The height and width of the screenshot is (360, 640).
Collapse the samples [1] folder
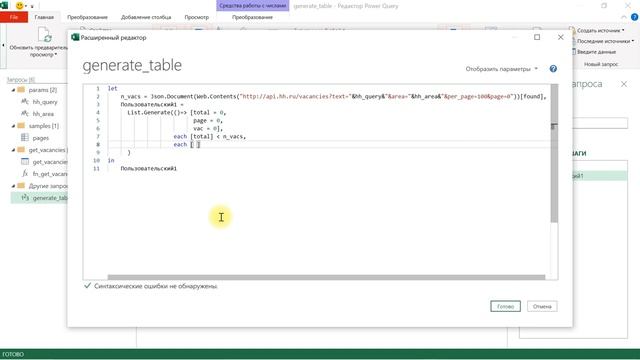tap(13, 126)
